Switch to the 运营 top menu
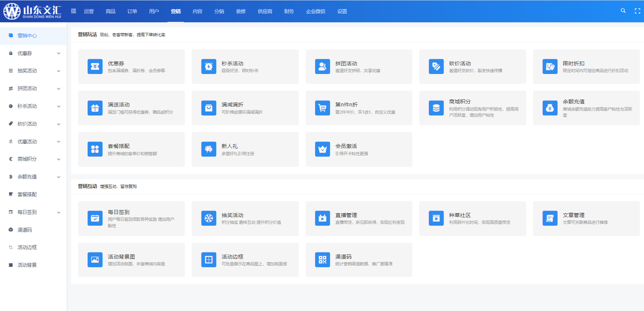Viewport: 644px width, 311px height. click(x=89, y=11)
